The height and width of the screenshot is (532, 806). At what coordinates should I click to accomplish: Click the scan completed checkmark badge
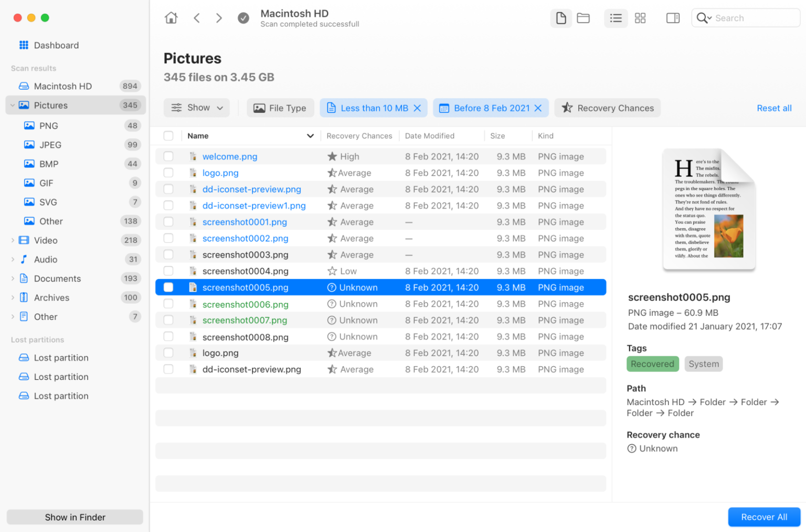243,17
